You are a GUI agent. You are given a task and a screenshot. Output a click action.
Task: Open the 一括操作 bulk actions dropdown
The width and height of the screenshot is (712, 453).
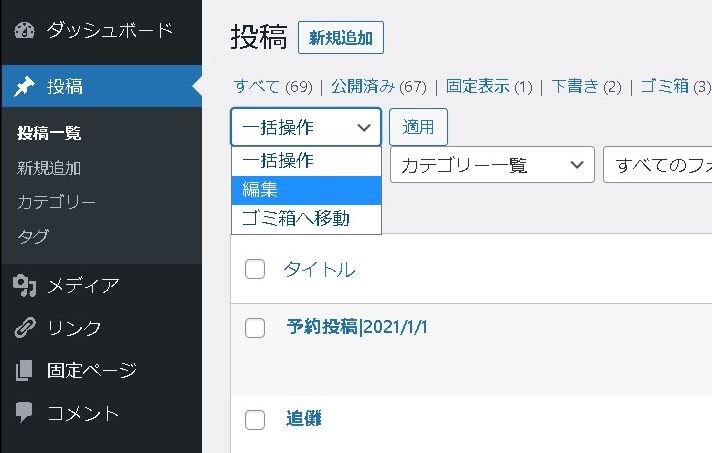tap(306, 127)
